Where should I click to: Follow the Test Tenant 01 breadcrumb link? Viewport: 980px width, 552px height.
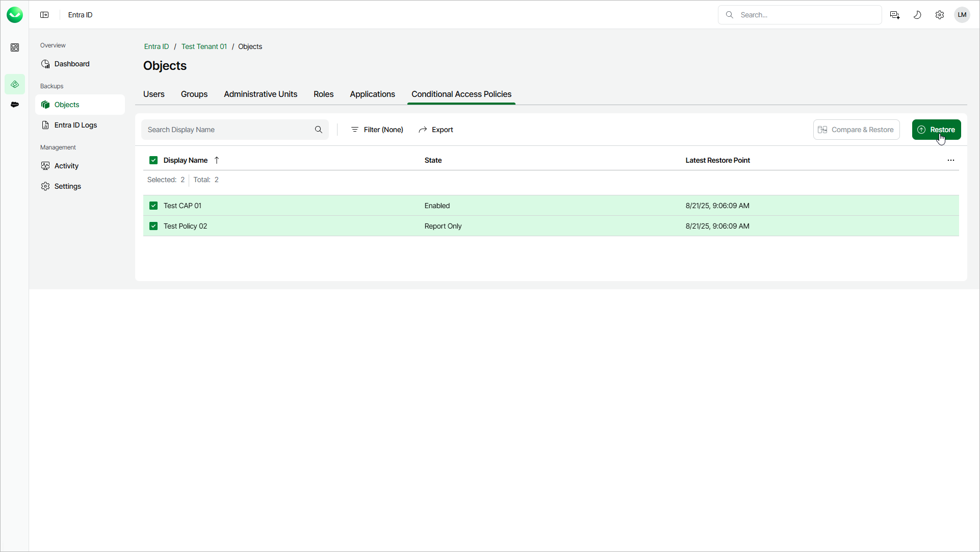204,46
